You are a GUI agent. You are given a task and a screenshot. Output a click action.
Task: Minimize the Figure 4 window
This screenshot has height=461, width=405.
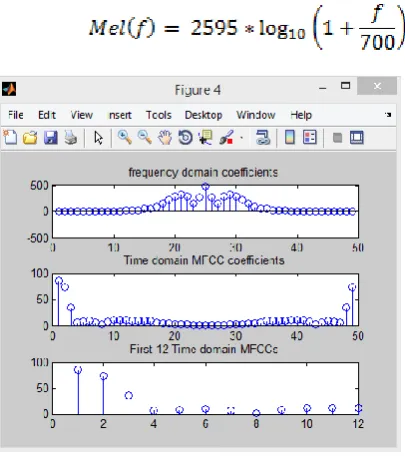click(322, 88)
